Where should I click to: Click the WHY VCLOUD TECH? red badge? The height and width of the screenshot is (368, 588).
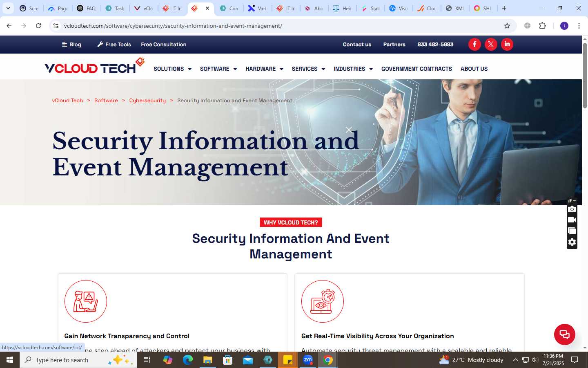[291, 222]
